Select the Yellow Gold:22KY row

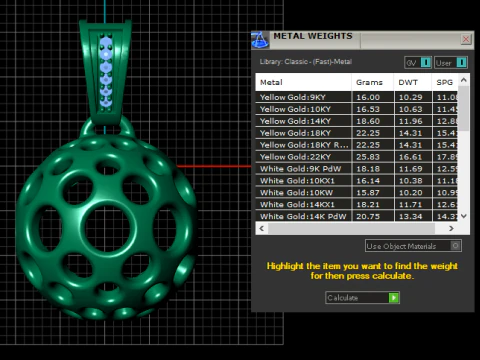point(357,157)
